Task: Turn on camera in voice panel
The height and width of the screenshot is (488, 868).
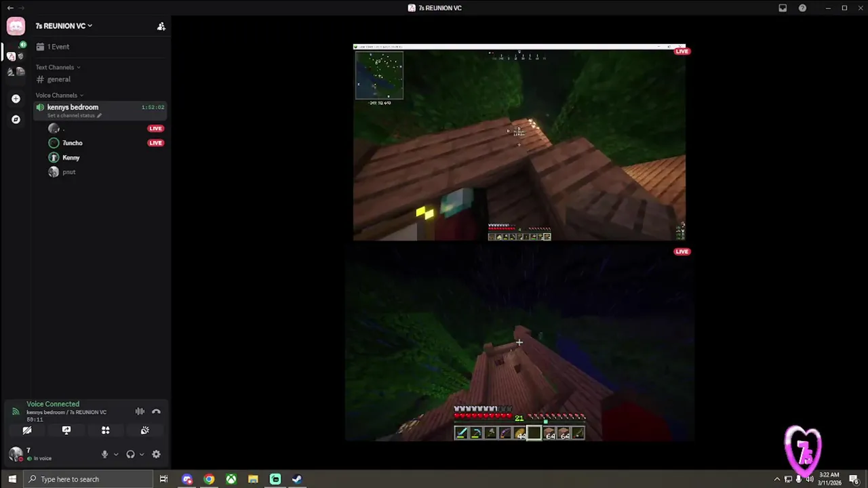Action: (x=27, y=430)
